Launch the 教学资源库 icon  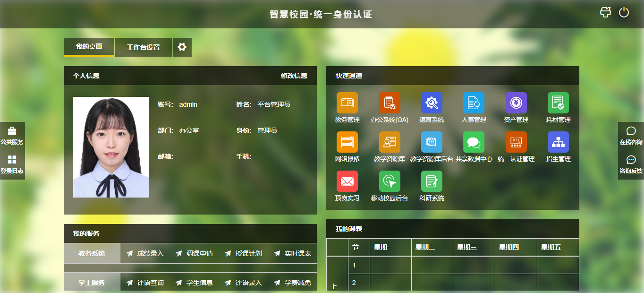[390, 142]
